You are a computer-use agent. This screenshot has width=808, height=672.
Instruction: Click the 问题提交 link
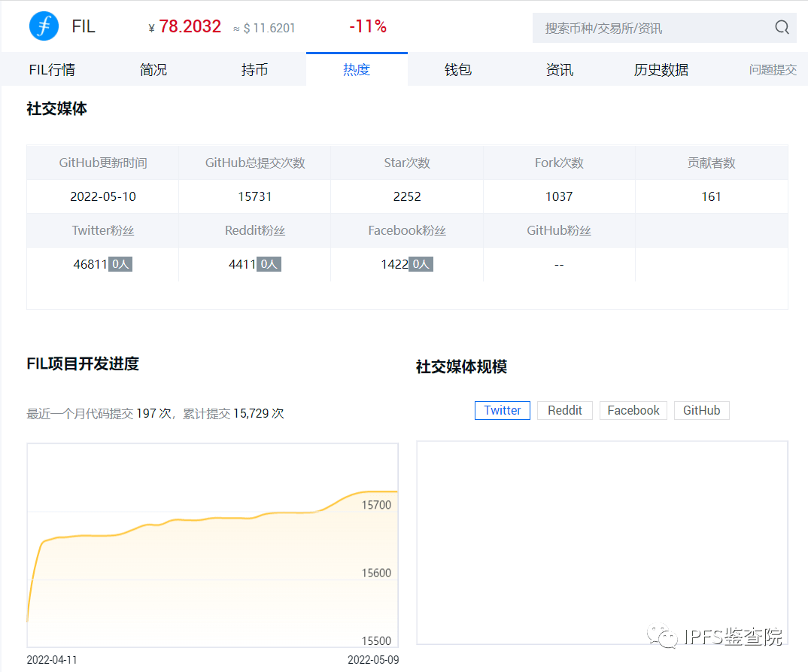[x=773, y=69]
